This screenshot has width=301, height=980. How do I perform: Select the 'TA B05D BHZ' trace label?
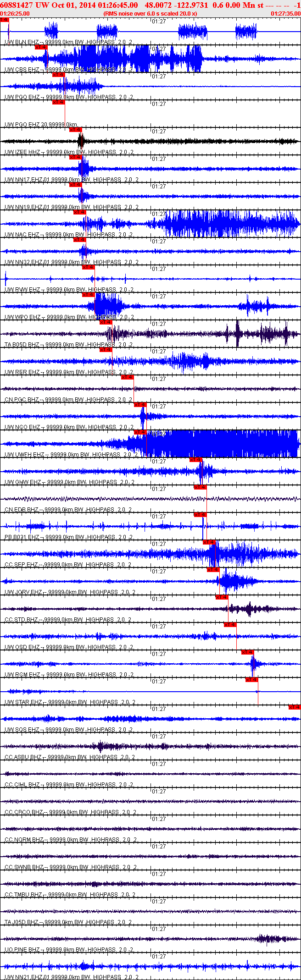(22, 345)
